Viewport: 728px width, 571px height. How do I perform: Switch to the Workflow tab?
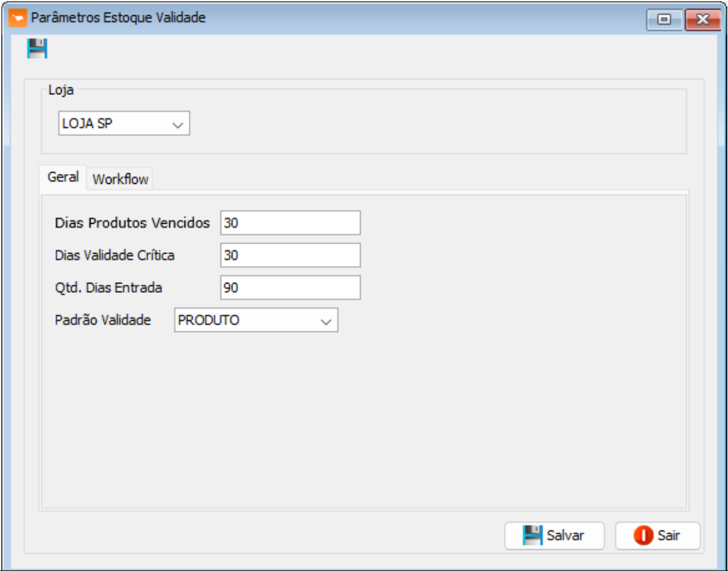(x=120, y=179)
